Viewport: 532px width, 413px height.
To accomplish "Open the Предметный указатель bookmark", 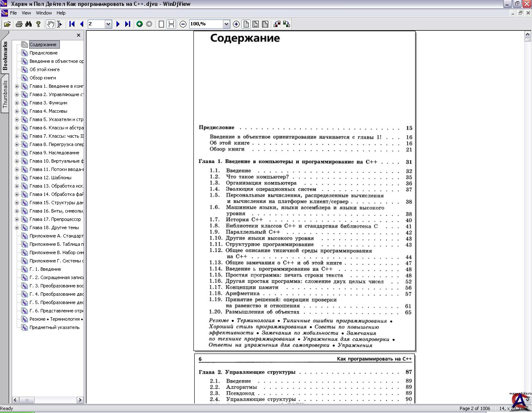I will point(54,327).
